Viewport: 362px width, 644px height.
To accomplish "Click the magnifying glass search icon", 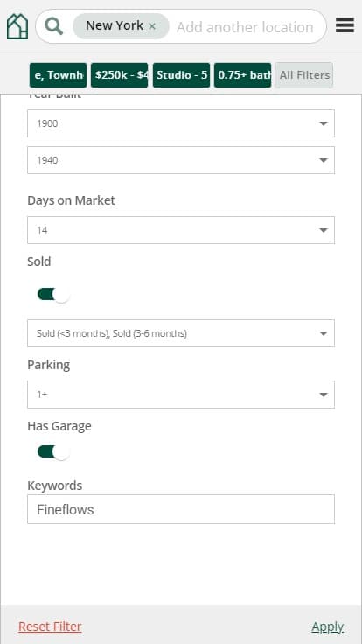I will 53,27.
